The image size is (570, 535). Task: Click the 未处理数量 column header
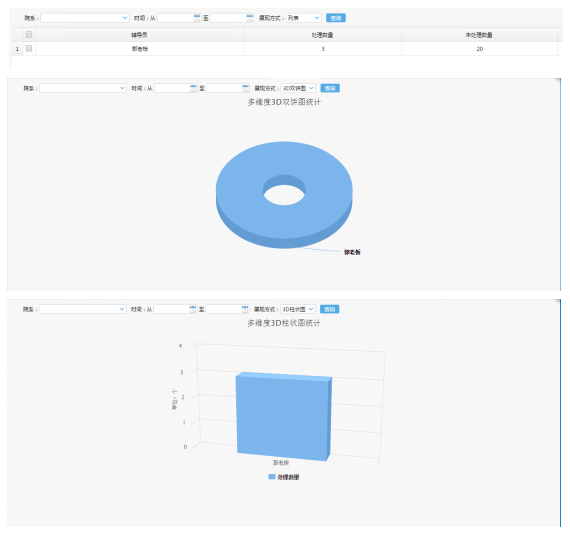[x=479, y=35]
